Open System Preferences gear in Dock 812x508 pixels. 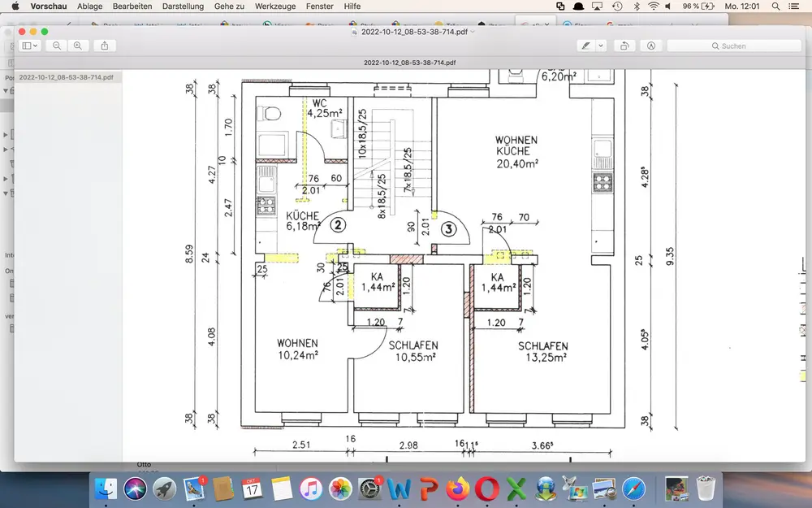click(369, 488)
